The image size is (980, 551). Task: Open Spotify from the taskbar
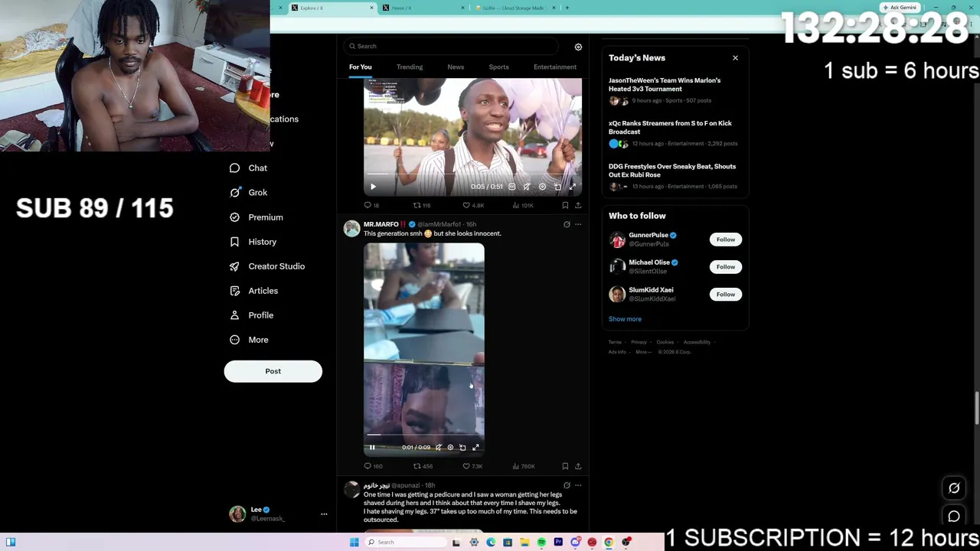point(541,542)
